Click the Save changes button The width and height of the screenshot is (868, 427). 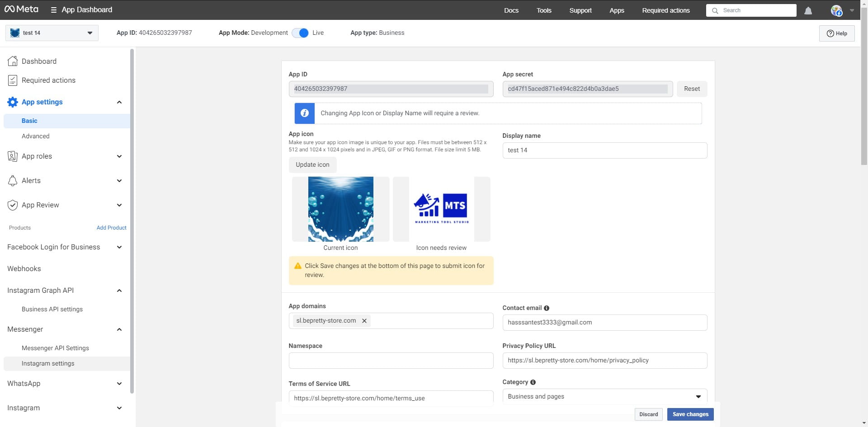pyautogui.click(x=690, y=414)
